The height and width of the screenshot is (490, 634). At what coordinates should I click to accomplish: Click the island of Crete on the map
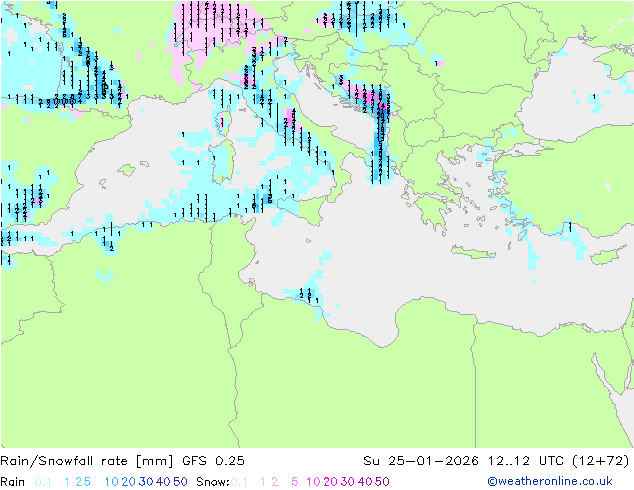[x=473, y=252]
